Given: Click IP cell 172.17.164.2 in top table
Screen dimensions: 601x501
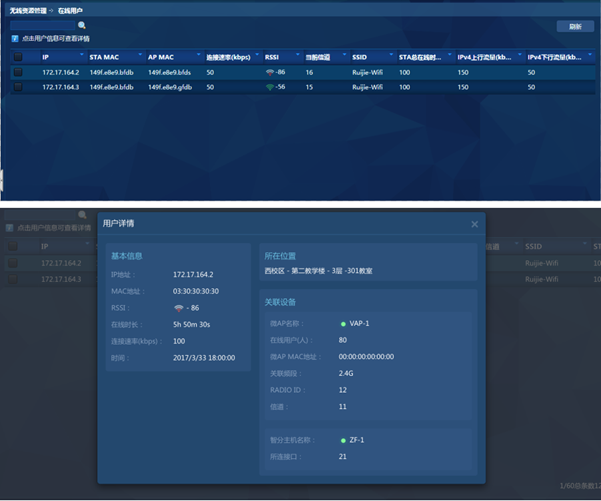Looking at the screenshot, I should tap(61, 72).
